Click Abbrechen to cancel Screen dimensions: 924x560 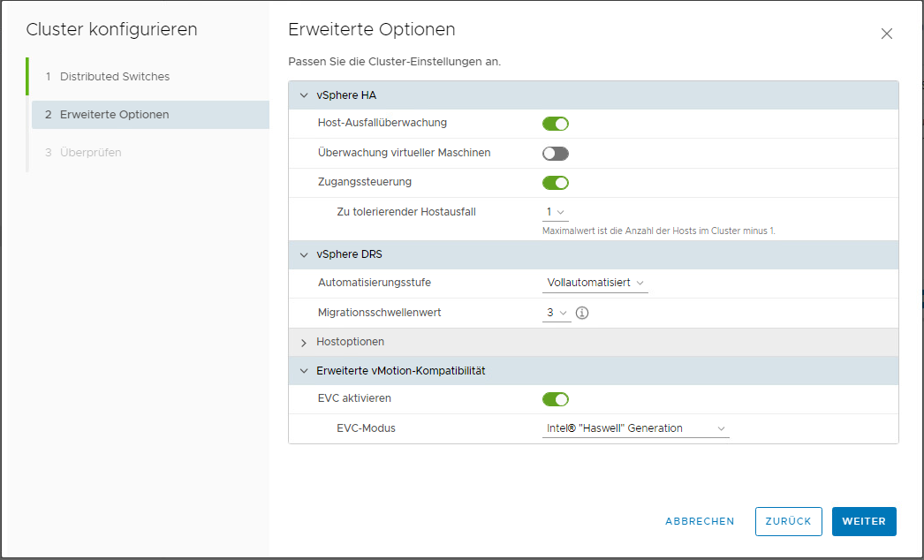pyautogui.click(x=700, y=521)
